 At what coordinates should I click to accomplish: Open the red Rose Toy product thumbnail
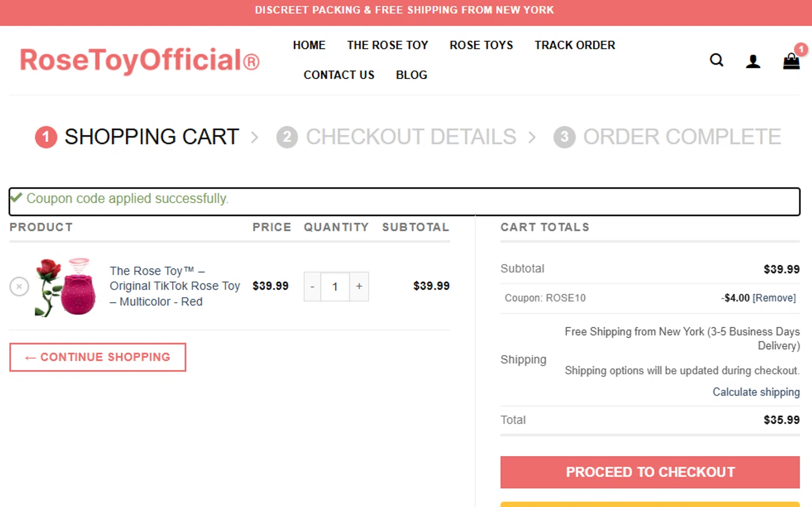[x=66, y=287]
